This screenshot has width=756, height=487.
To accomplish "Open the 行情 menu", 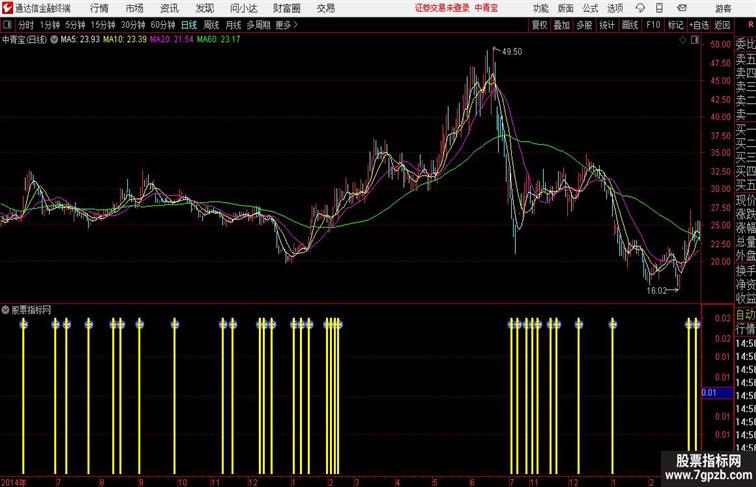I will pos(99,8).
